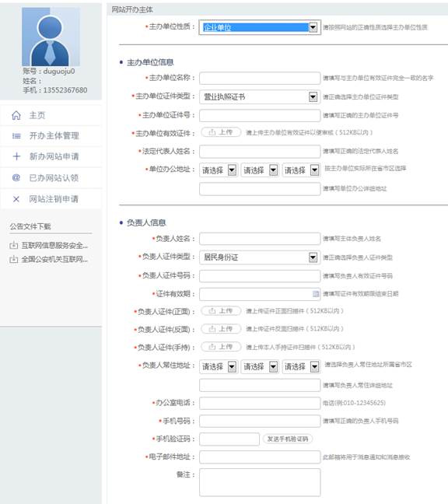The height and width of the screenshot is (504, 448).
Task: Open first 请选择 dropdown for 单位办公地址
Action: pos(219,170)
